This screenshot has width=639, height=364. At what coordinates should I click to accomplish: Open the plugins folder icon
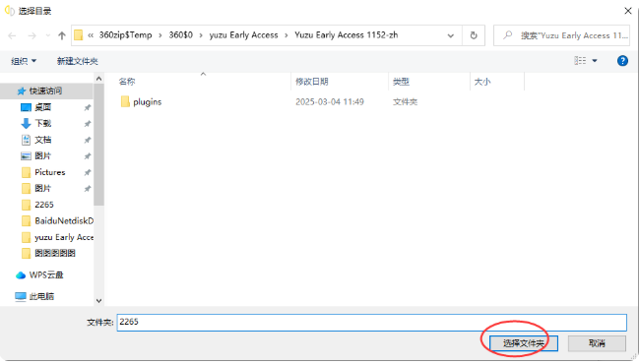(125, 101)
